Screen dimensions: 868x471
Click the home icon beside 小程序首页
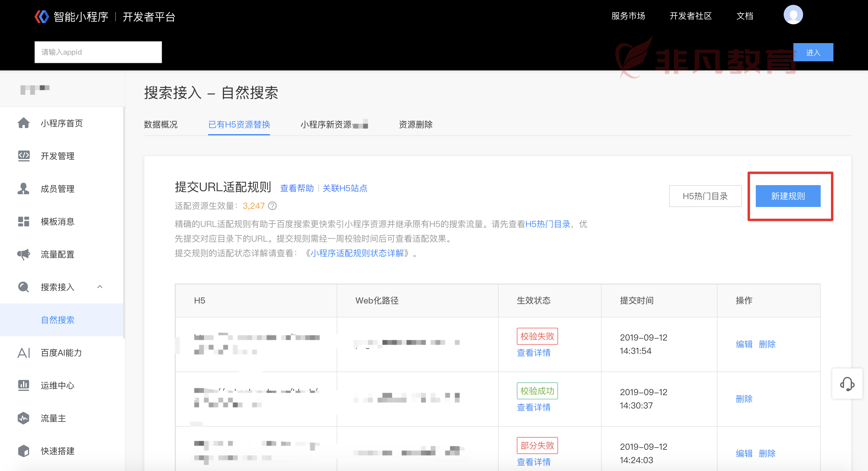point(23,123)
